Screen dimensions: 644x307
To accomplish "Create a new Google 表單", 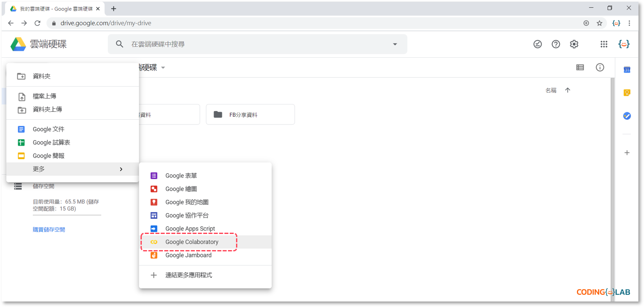I will tap(205, 176).
